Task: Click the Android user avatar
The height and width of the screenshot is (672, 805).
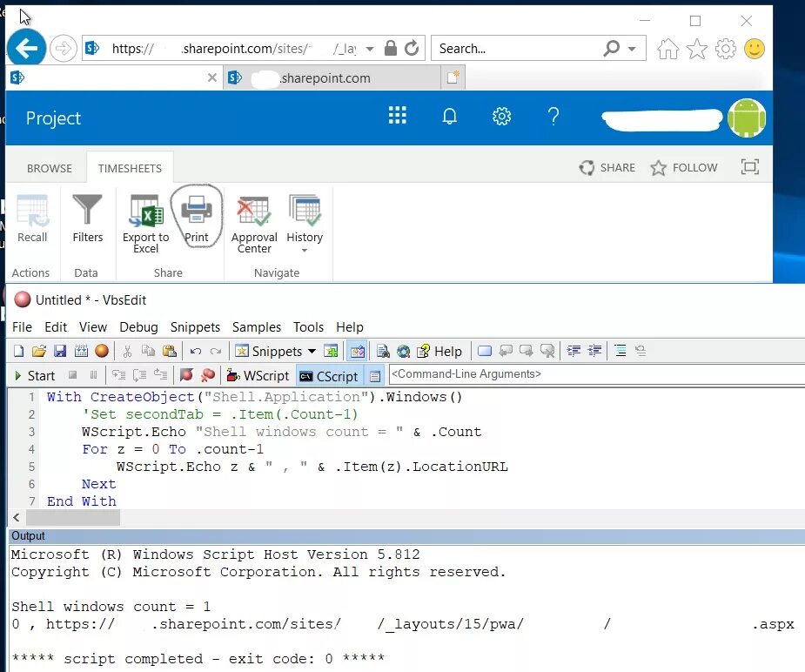Action: [747, 118]
